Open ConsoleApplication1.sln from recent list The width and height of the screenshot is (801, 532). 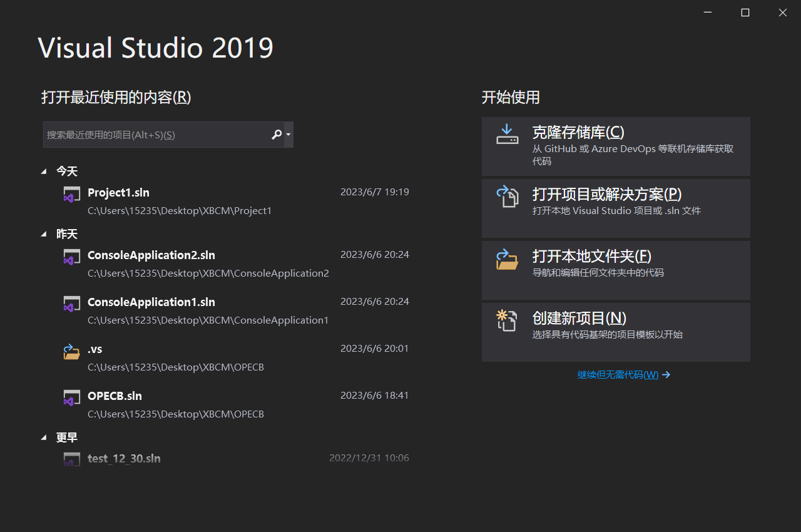click(x=151, y=302)
